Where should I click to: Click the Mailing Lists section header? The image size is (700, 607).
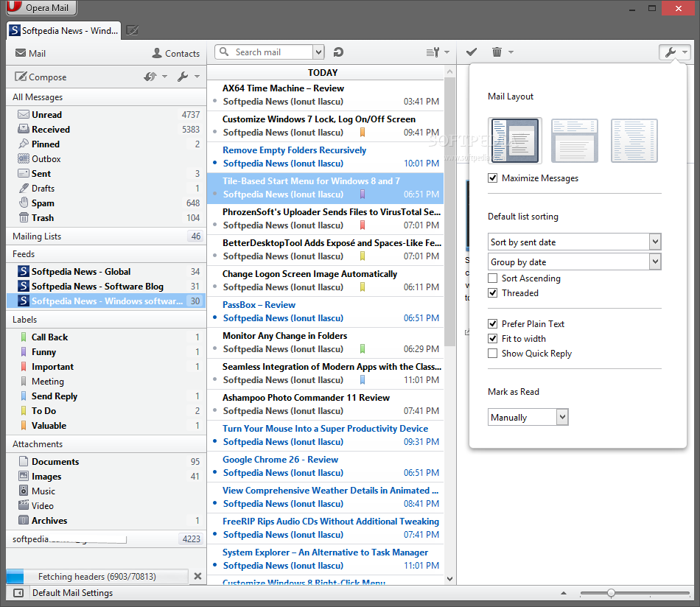(x=106, y=236)
